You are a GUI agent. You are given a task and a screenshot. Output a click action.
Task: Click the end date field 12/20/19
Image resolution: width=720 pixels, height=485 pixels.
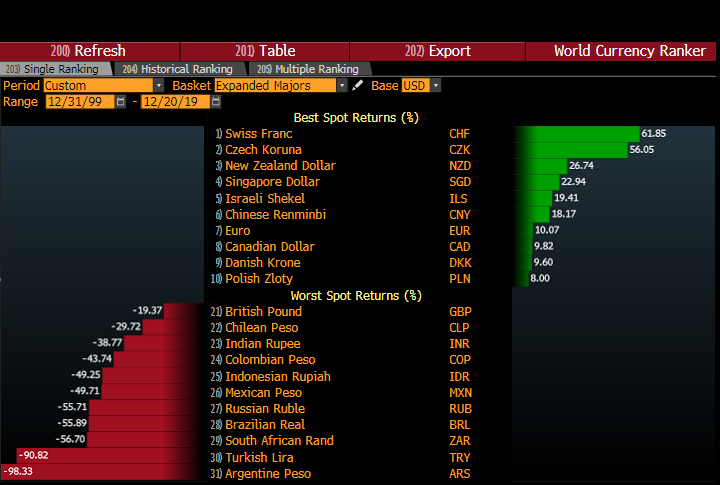tap(175, 102)
